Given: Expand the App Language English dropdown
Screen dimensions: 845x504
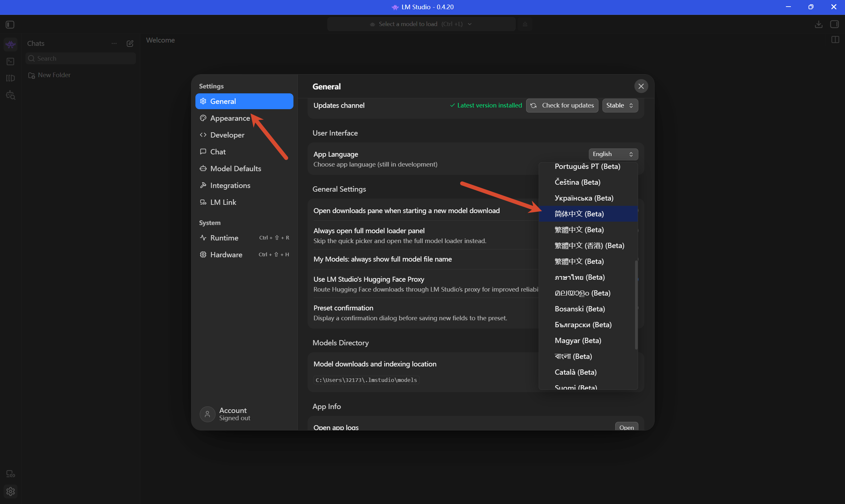Looking at the screenshot, I should tap(613, 154).
